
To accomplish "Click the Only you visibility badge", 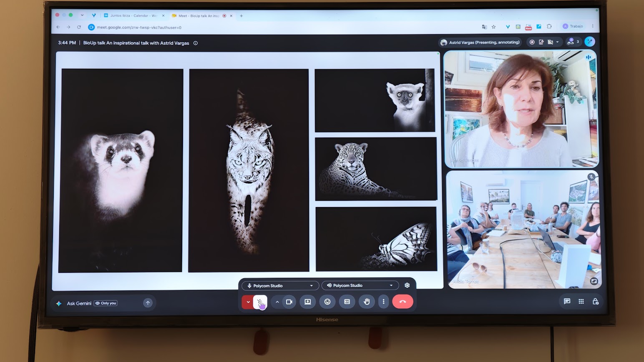I will (106, 303).
